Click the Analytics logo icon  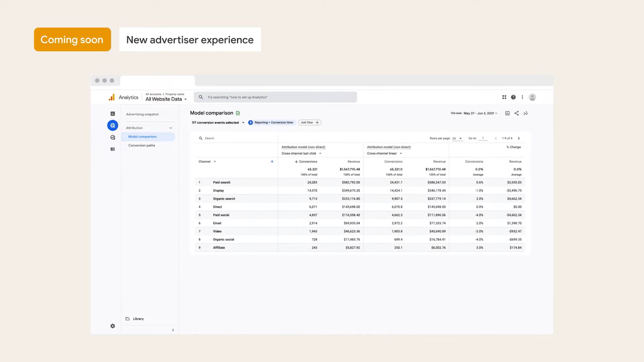[x=112, y=97]
